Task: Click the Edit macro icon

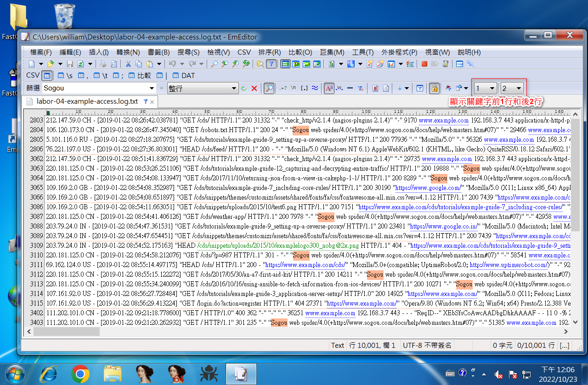Action: tap(445, 64)
